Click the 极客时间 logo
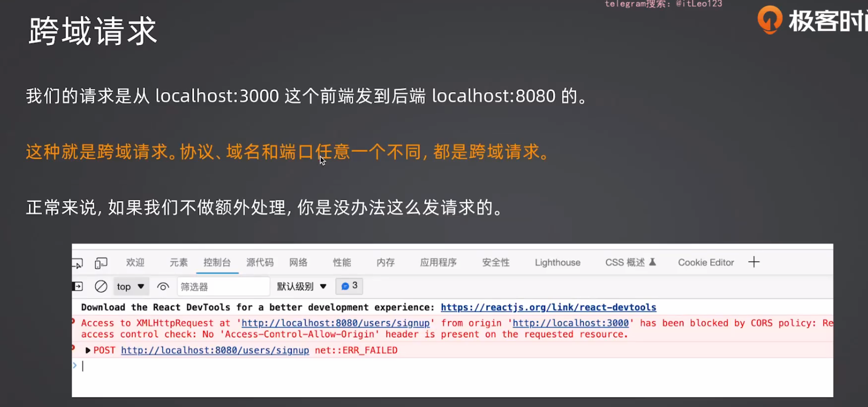The image size is (868, 407). pos(812,20)
